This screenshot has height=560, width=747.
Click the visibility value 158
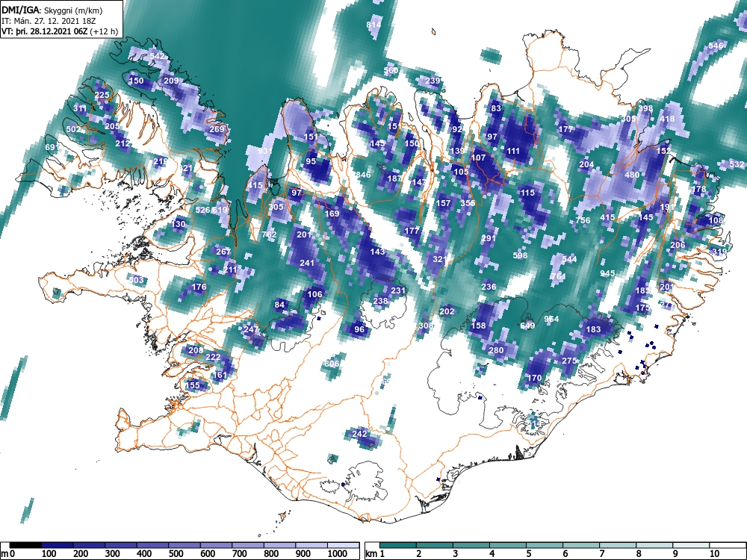tap(478, 326)
